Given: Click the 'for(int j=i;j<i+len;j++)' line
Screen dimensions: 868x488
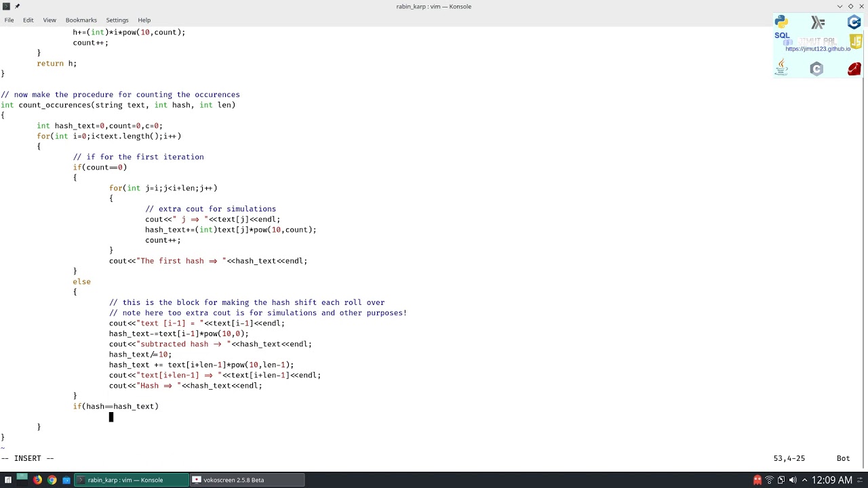Looking at the screenshot, I should click(163, 188).
